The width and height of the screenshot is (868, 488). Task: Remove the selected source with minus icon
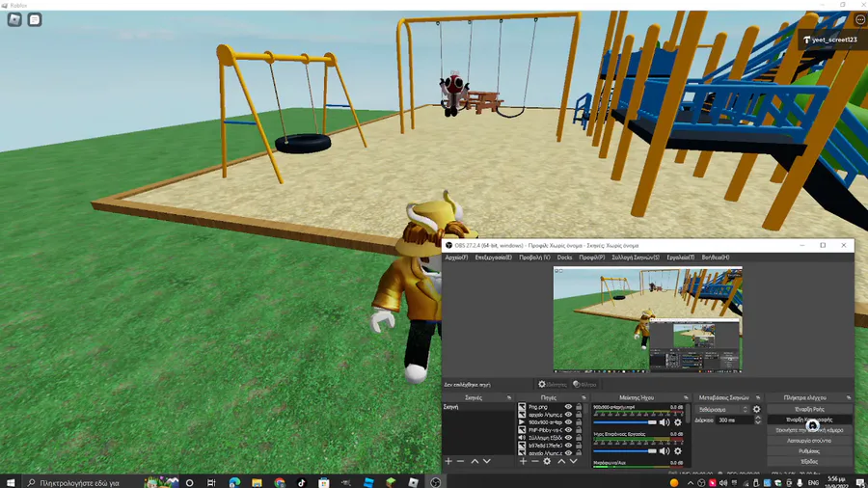click(534, 461)
